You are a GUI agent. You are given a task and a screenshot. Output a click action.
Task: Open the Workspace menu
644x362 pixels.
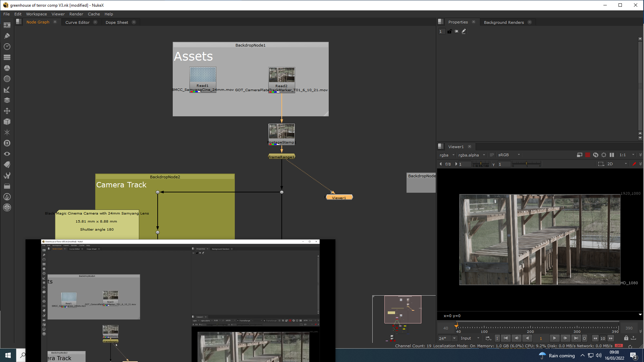tap(37, 14)
